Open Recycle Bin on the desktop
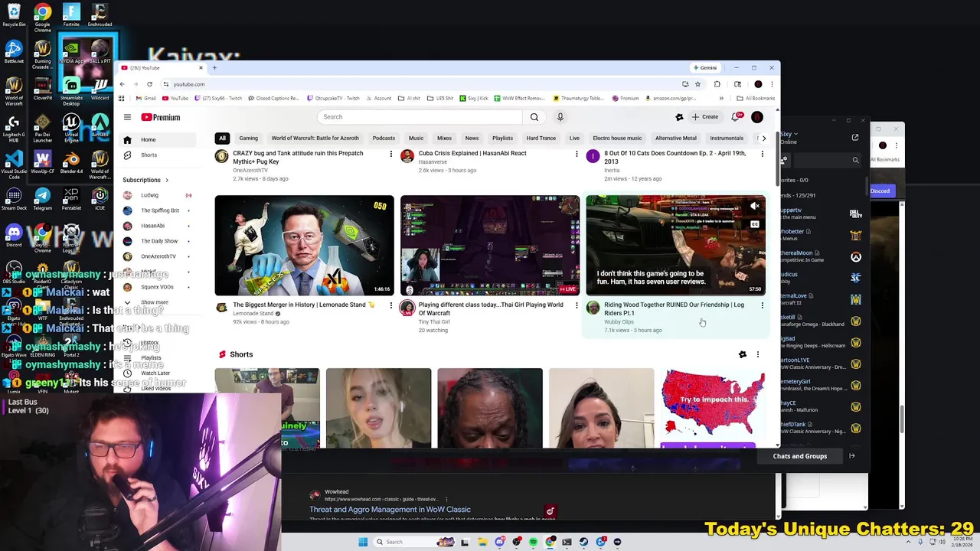This screenshot has height=551, width=980. tap(14, 15)
